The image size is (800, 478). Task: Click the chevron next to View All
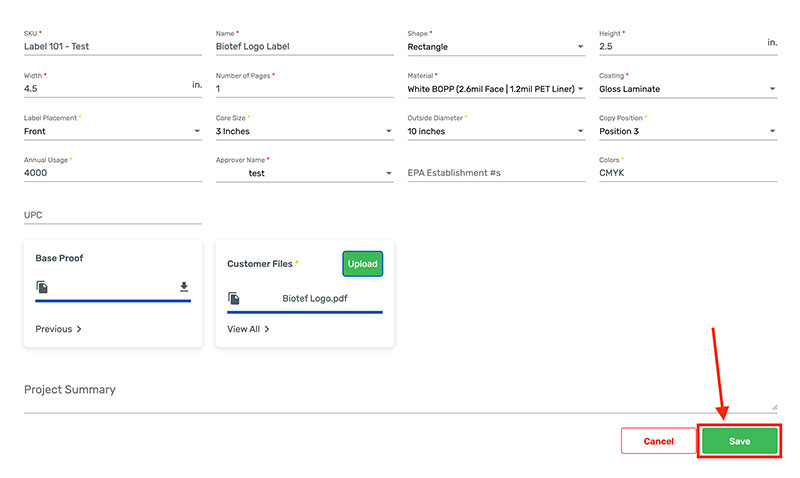click(x=267, y=329)
